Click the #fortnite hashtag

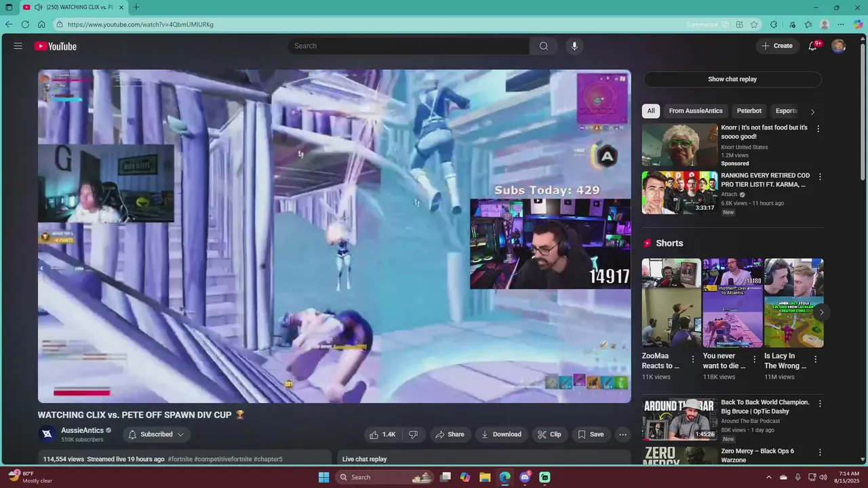pyautogui.click(x=180, y=459)
